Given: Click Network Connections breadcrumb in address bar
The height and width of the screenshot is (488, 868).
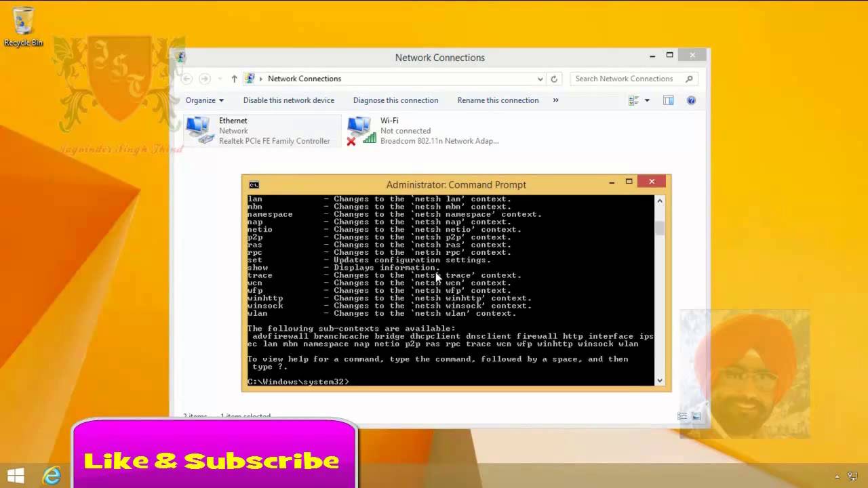Looking at the screenshot, I should pos(304,79).
